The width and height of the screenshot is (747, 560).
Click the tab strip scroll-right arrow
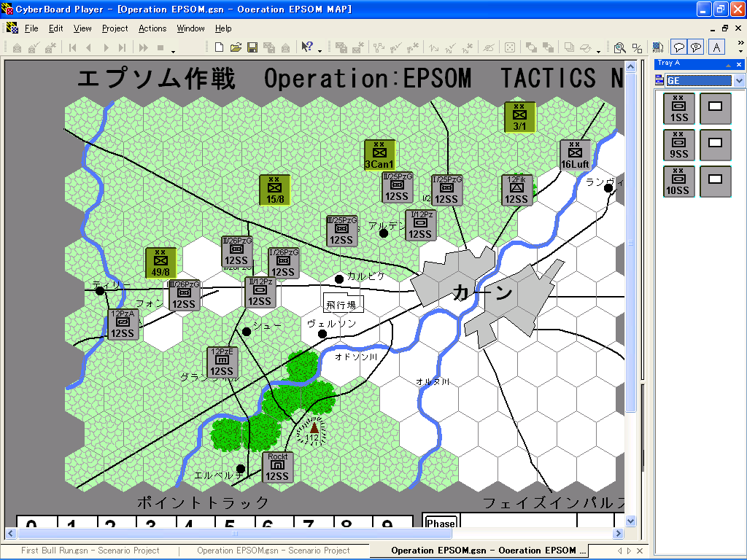[x=630, y=551]
